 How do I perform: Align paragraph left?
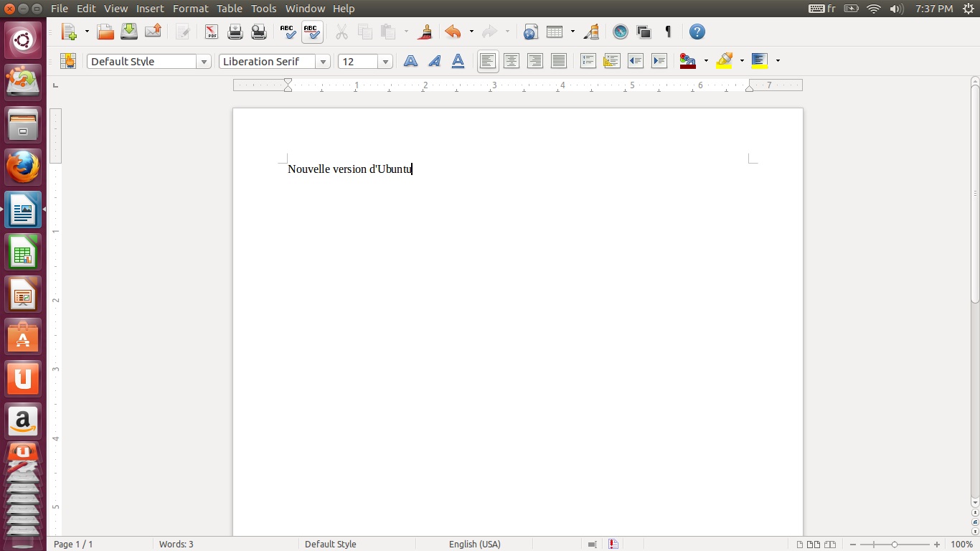(488, 61)
